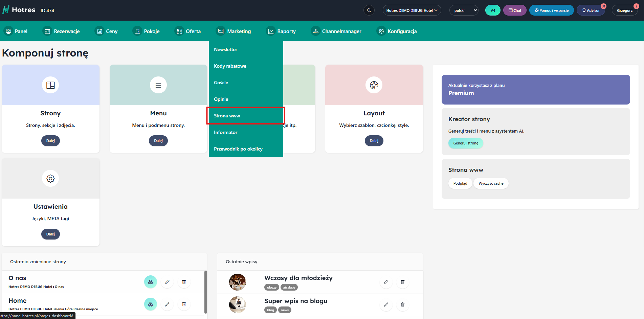This screenshot has width=644, height=319.
Task: Expand the polski language selector
Action: pos(464,10)
